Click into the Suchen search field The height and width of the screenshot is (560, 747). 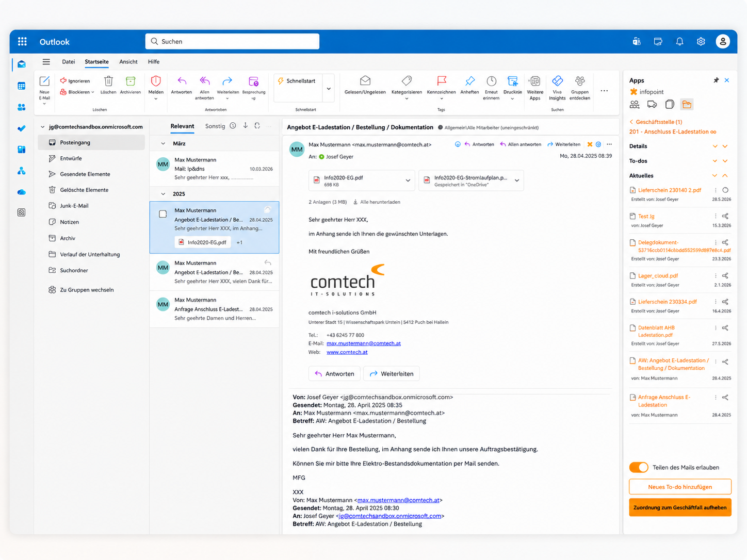click(232, 42)
